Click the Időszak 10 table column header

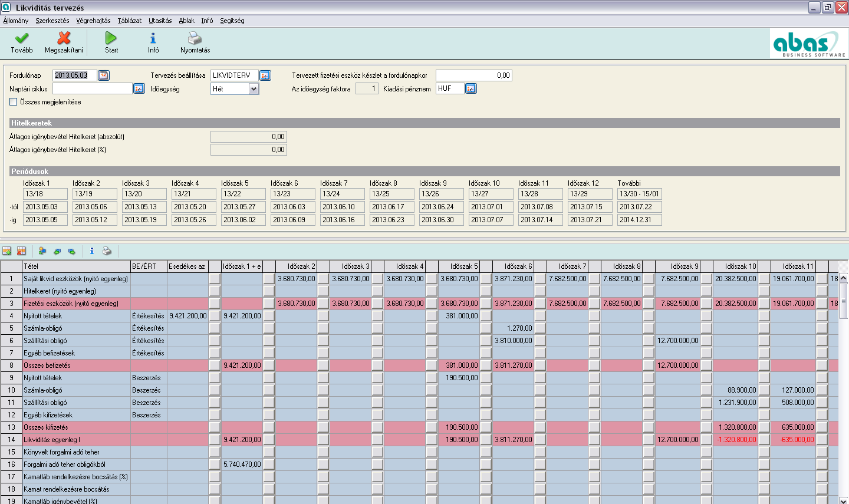point(735,266)
